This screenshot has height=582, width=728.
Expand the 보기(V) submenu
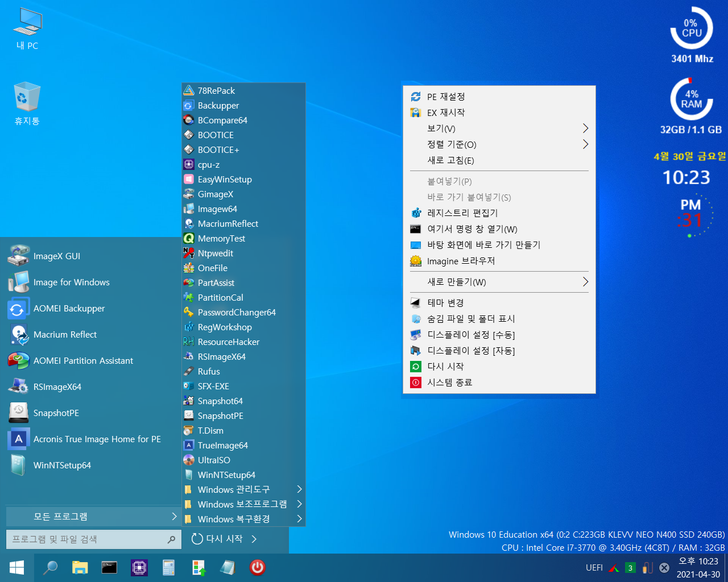tap(499, 128)
